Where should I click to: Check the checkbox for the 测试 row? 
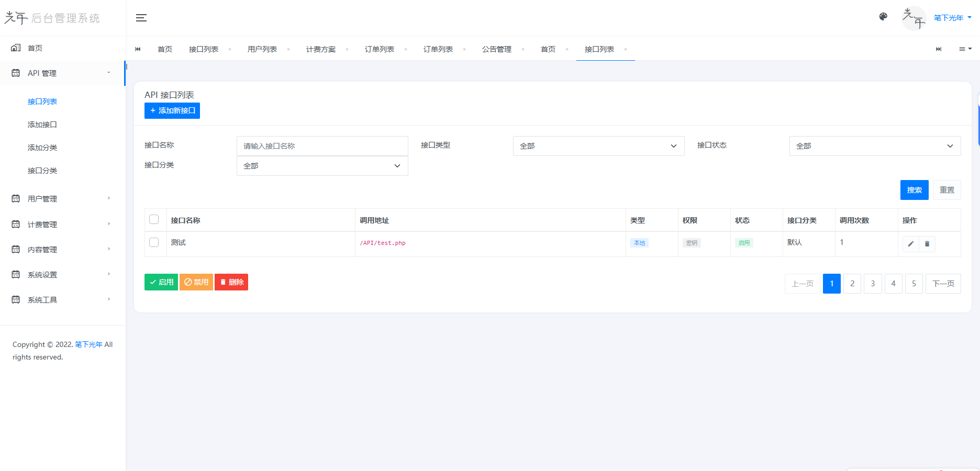[154, 242]
